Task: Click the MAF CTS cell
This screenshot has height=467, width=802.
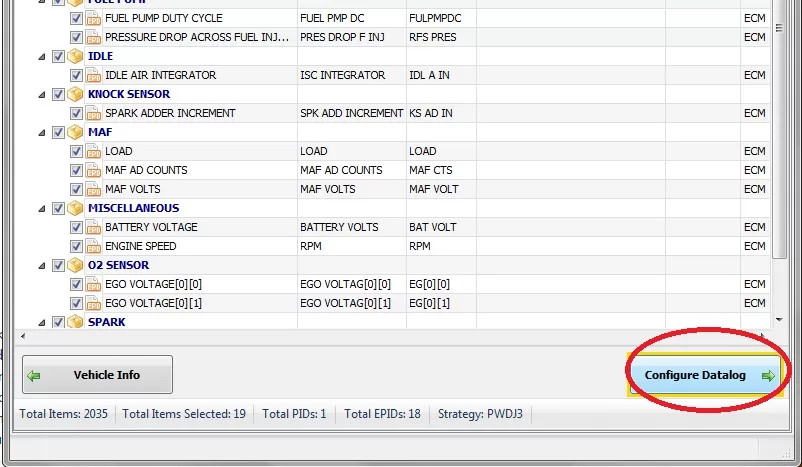Action: (x=431, y=170)
